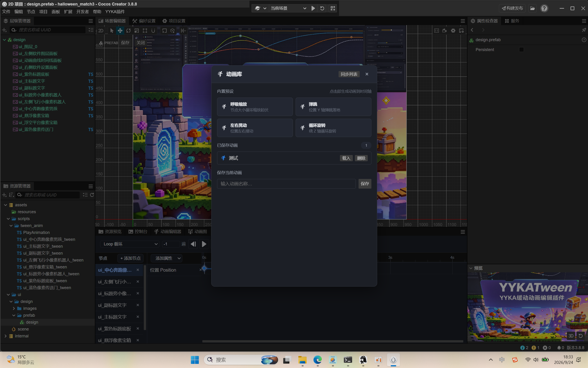Viewport: 588px width, 368px height.
Task: Go back in inspector history
Action: coord(472,30)
